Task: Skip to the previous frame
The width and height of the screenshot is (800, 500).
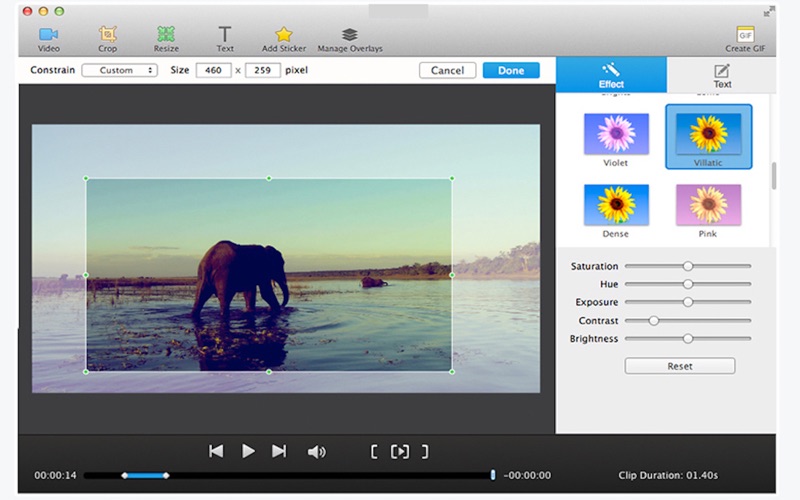Action: click(x=216, y=452)
